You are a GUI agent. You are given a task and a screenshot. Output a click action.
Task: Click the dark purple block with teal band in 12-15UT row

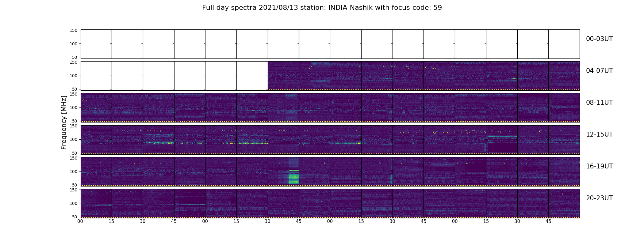click(x=502, y=144)
